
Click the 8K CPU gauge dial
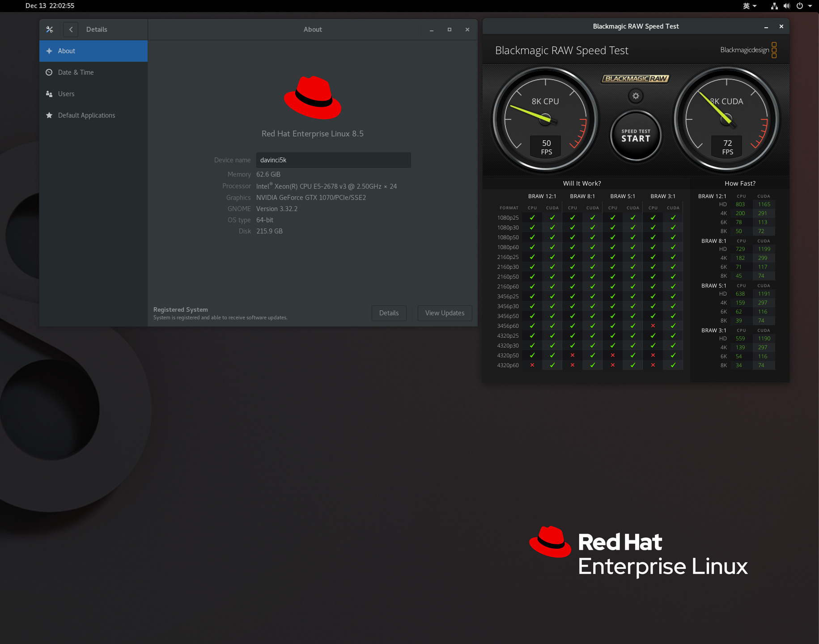545,119
